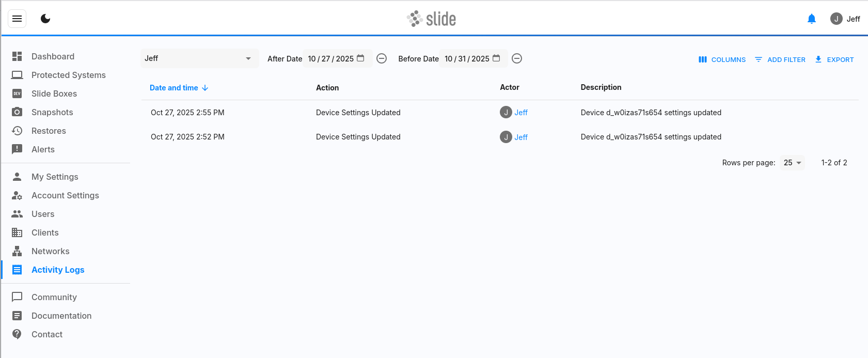Click the Columns button
This screenshot has width=868, height=358.
[x=722, y=59]
